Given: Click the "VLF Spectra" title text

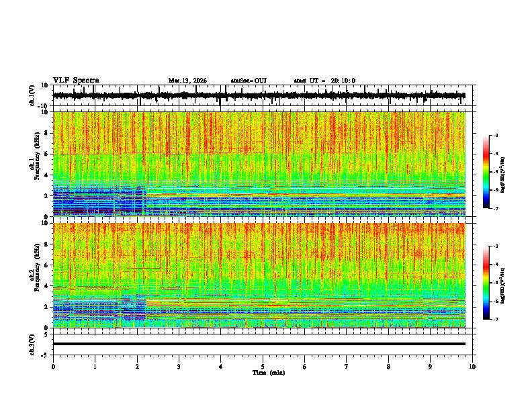Looking at the screenshot, I should tap(76, 81).
